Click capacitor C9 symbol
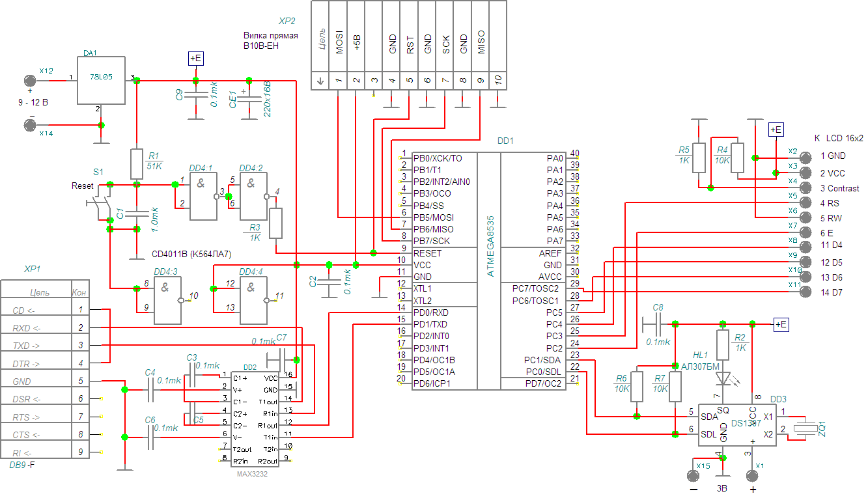868x498 pixels. coord(195,96)
